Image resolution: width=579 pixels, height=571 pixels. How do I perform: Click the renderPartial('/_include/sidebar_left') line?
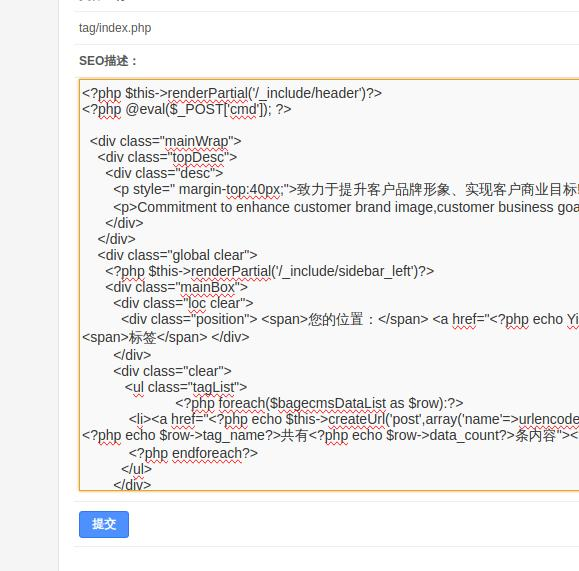click(x=270, y=271)
